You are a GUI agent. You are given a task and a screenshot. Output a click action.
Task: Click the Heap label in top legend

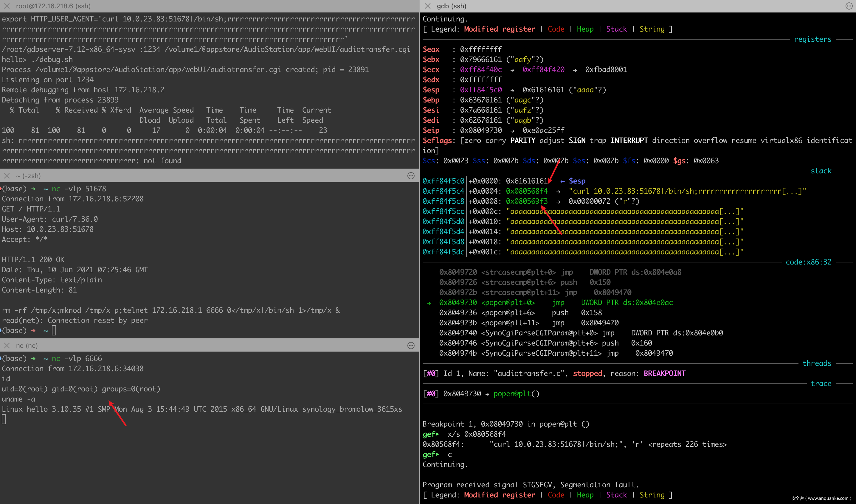tap(585, 29)
